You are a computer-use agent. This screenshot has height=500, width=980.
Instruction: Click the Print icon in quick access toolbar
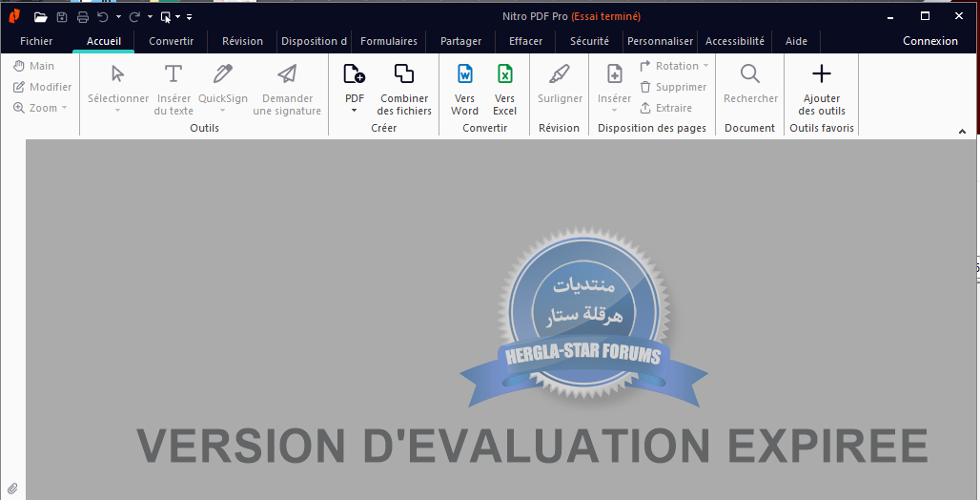[x=83, y=17]
